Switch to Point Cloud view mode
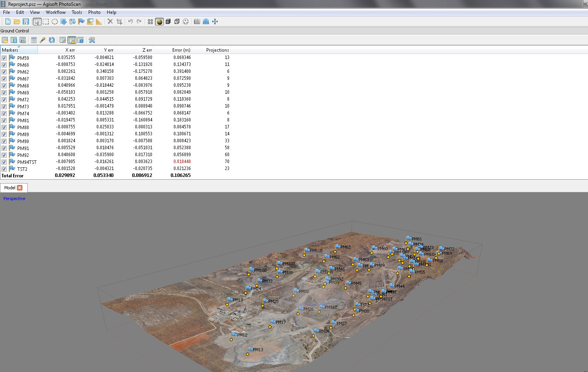Screen dimensions: 588x372 click(x=150, y=22)
